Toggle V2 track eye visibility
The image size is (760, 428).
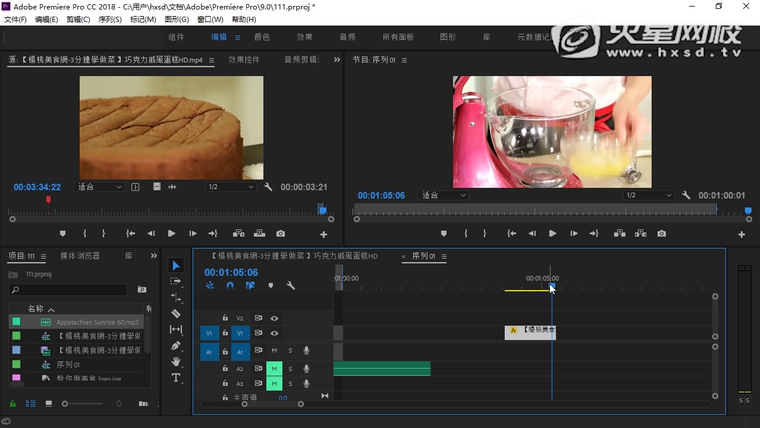pyautogui.click(x=274, y=318)
